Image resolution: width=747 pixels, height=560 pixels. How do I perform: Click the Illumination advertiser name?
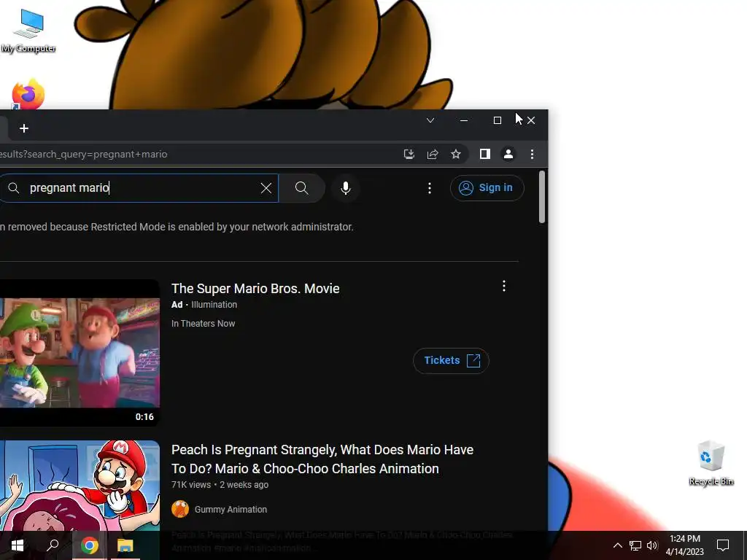point(214,305)
